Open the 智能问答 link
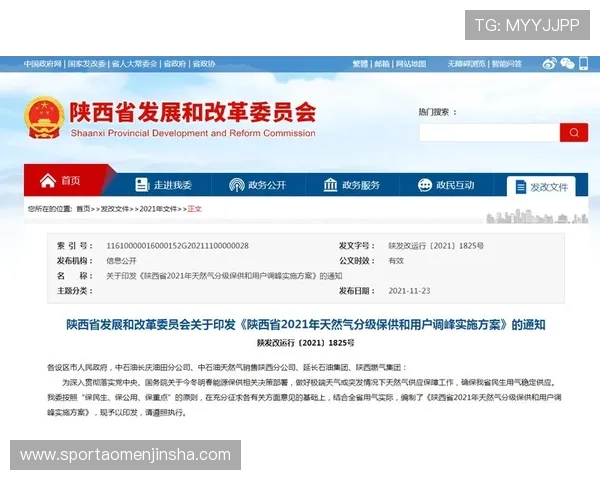The width and height of the screenshot is (600, 480). 507,64
